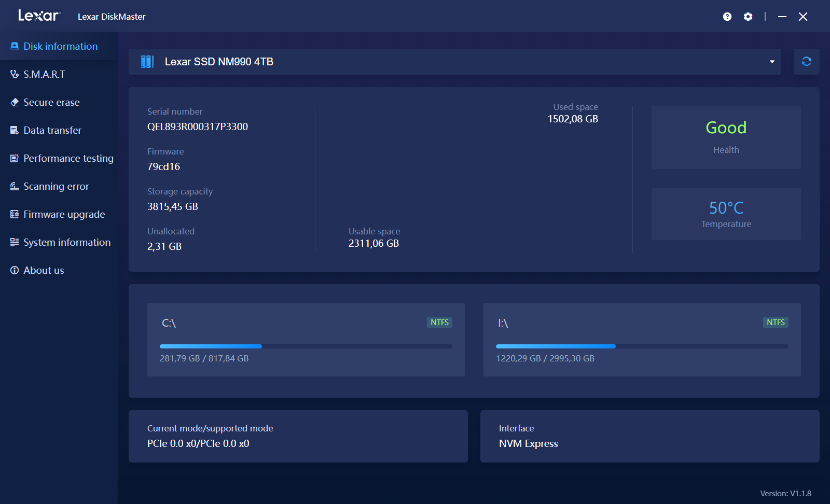Open System information section
Screen dimensions: 830x504
pos(59,242)
